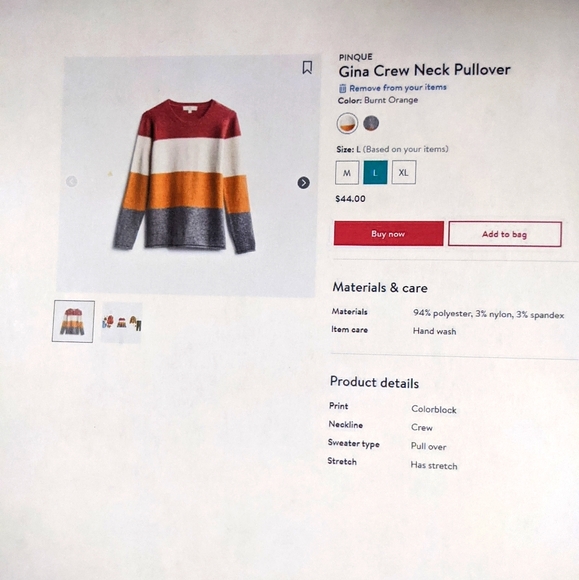Screen dimensions: 579x580
Task: Open the PINQUE brand name
Action: point(356,57)
